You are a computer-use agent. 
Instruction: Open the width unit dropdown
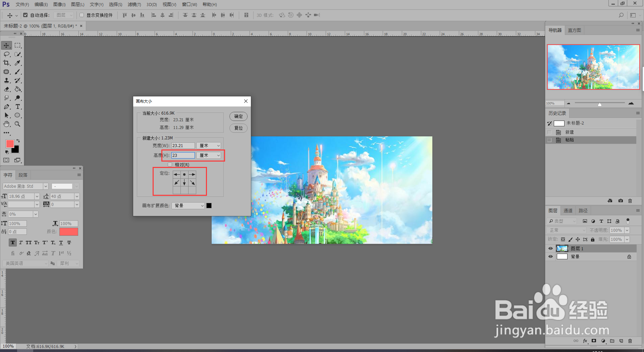(209, 145)
